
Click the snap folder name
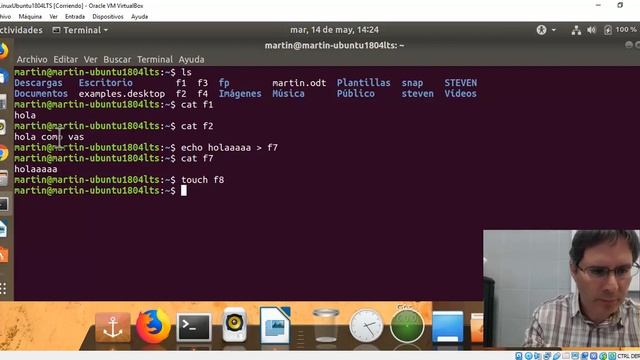[x=412, y=83]
